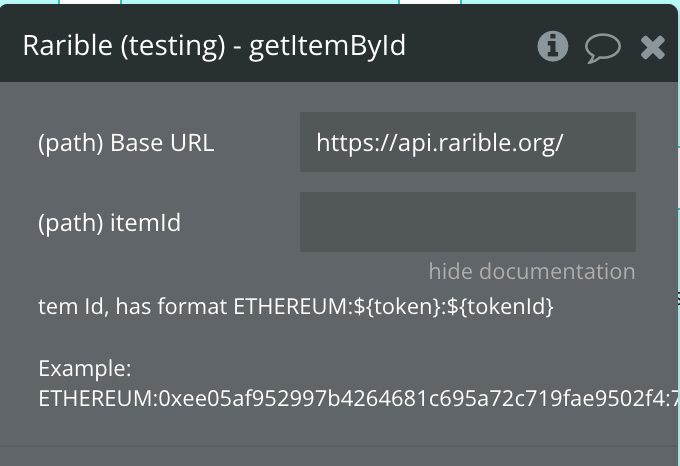Click the divider line below documentation
Screen dimensions: 680x466
[x=339, y=445]
